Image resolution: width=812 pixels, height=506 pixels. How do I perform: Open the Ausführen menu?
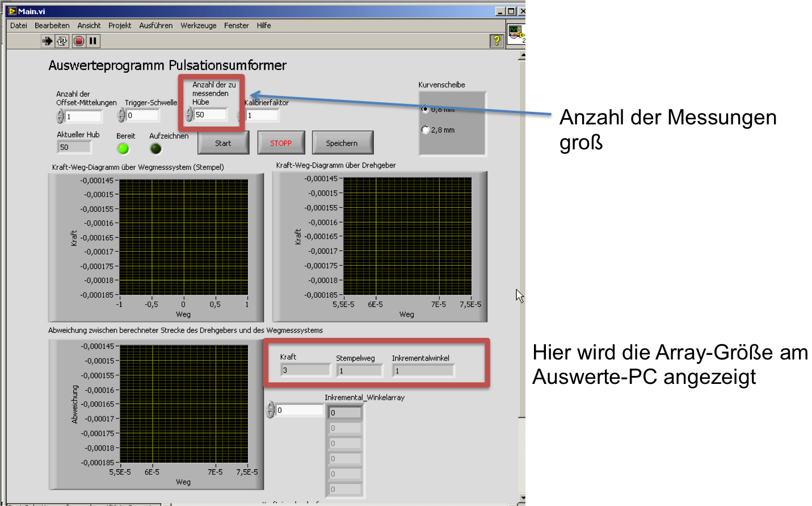(x=156, y=26)
